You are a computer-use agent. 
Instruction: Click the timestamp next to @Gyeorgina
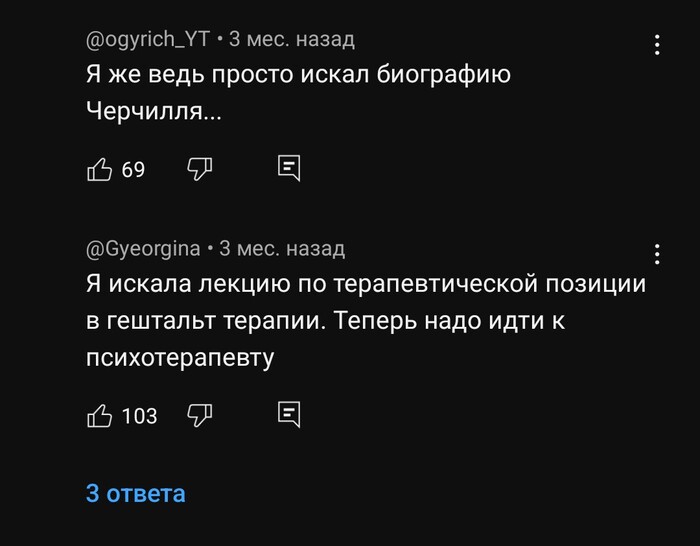(x=282, y=248)
